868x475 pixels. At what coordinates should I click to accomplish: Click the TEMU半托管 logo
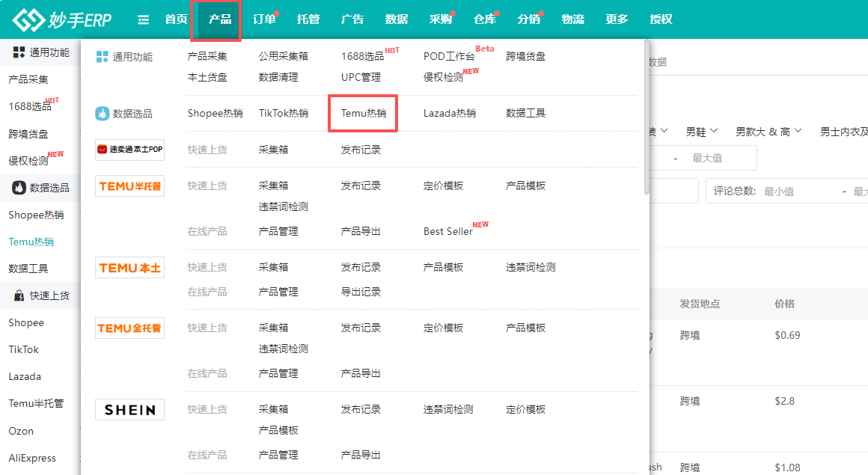130,186
